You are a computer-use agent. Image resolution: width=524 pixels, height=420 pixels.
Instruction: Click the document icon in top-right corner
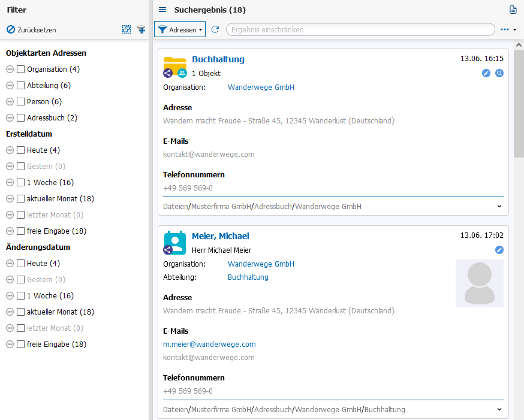click(x=513, y=10)
